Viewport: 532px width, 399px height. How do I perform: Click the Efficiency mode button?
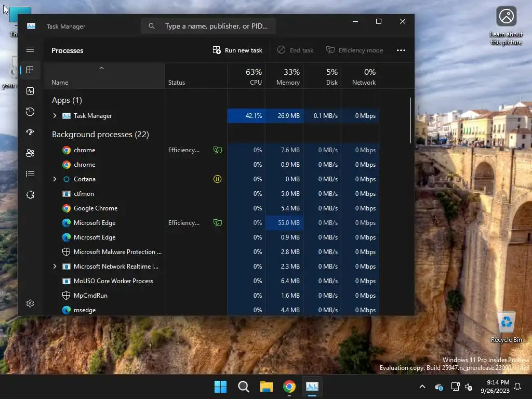pyautogui.click(x=354, y=50)
